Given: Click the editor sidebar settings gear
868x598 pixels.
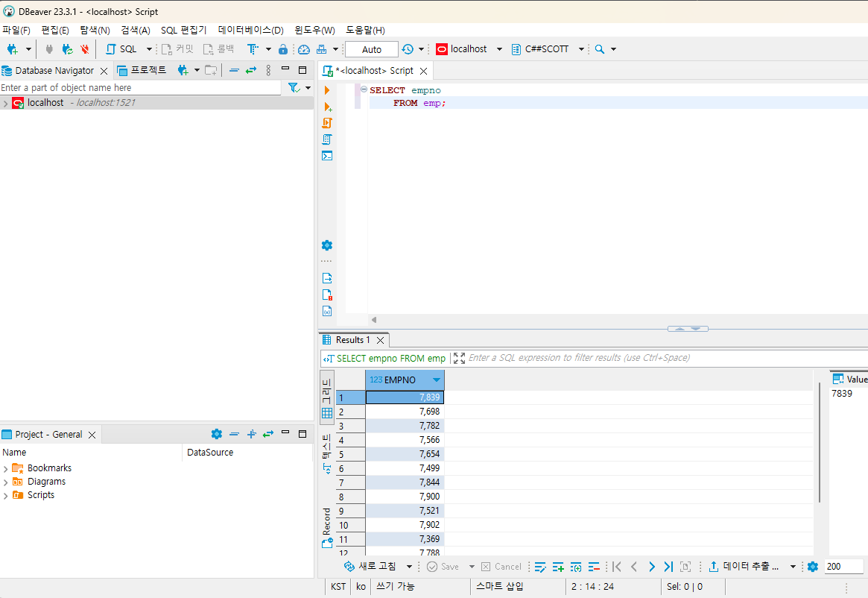Looking at the screenshot, I should tap(327, 245).
